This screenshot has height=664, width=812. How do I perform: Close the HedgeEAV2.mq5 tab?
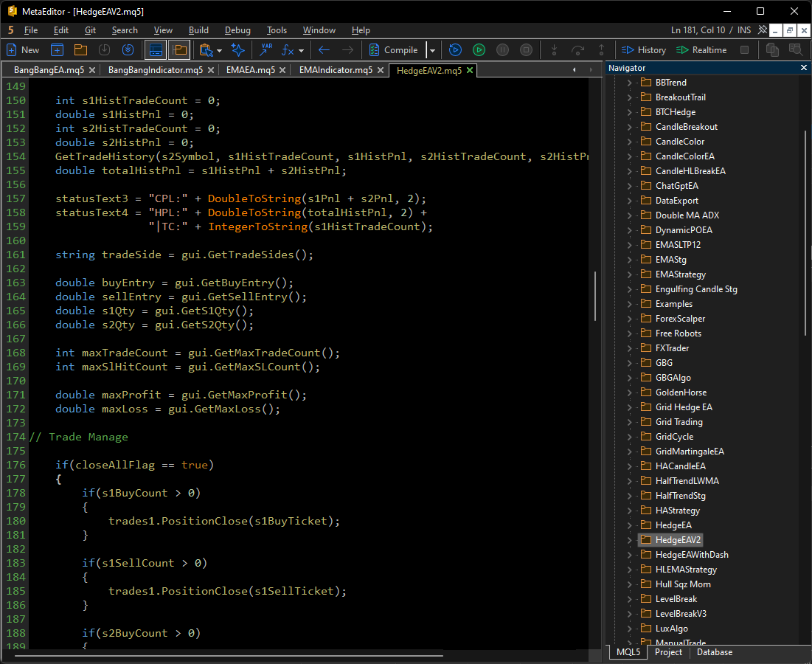pos(470,70)
